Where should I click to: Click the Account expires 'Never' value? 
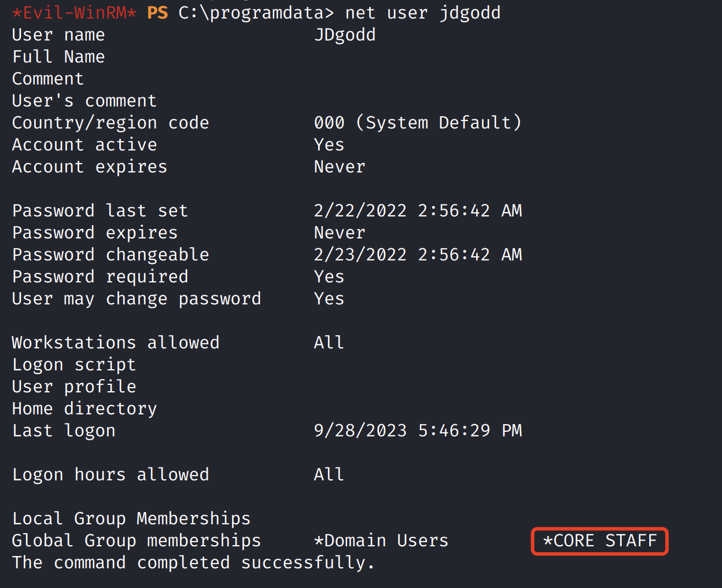click(340, 167)
